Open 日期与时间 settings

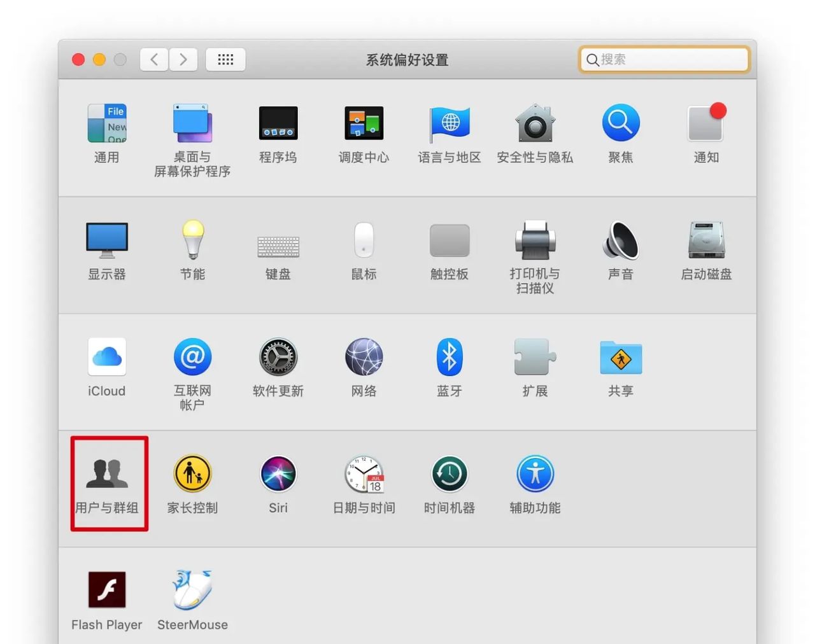[x=364, y=474]
